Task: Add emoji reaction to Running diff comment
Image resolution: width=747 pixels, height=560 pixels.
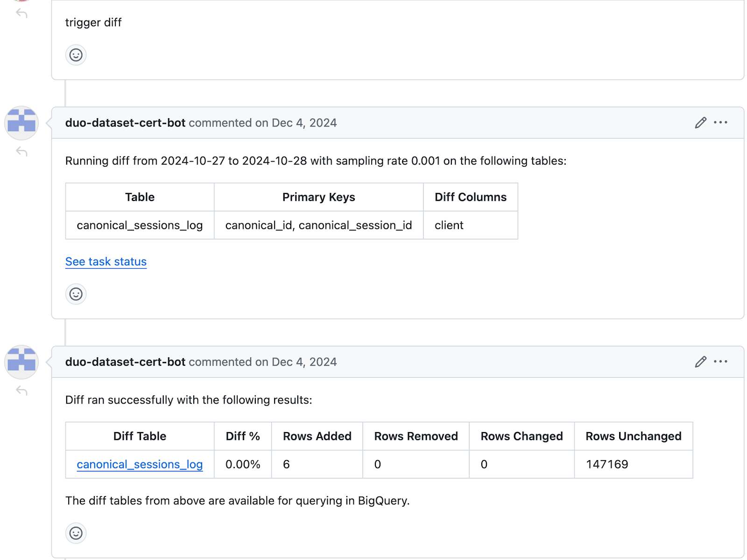Action: [76, 294]
